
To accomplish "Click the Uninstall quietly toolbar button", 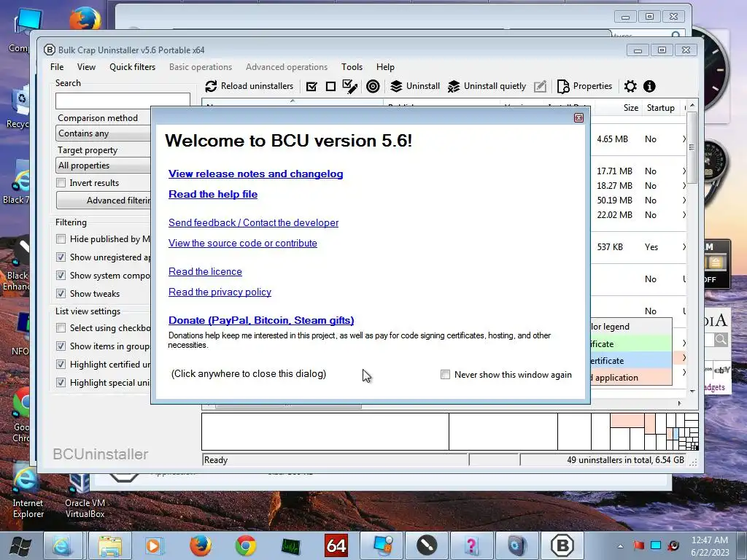I will (487, 86).
